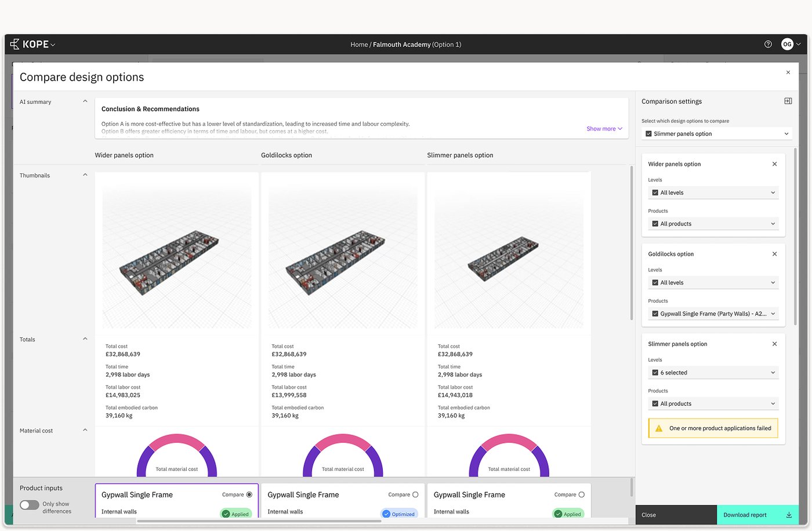This screenshot has width=812, height=531.
Task: Click £14,943,018 labor cost value
Action: point(455,395)
